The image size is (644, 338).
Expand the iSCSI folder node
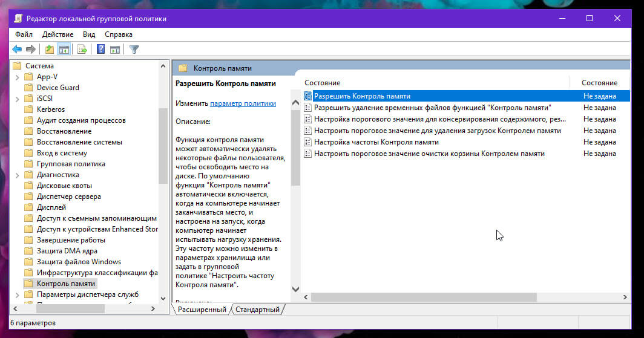(17, 99)
